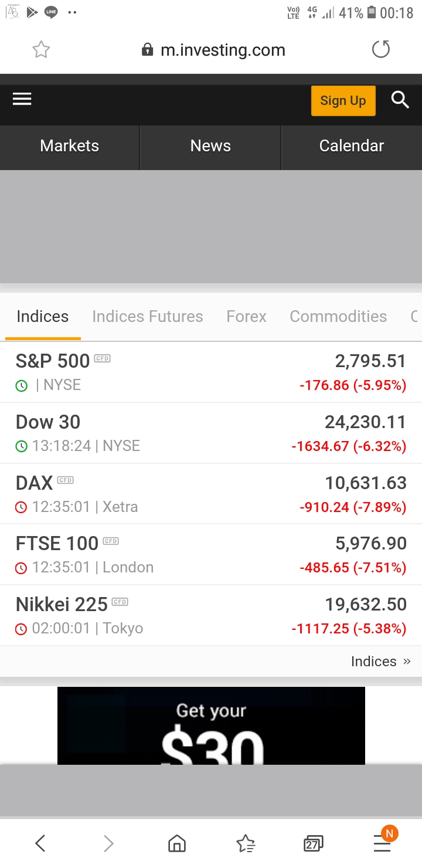Image resolution: width=422 pixels, height=868 pixels.
Task: Open the bookmarks list icon
Action: tap(246, 843)
